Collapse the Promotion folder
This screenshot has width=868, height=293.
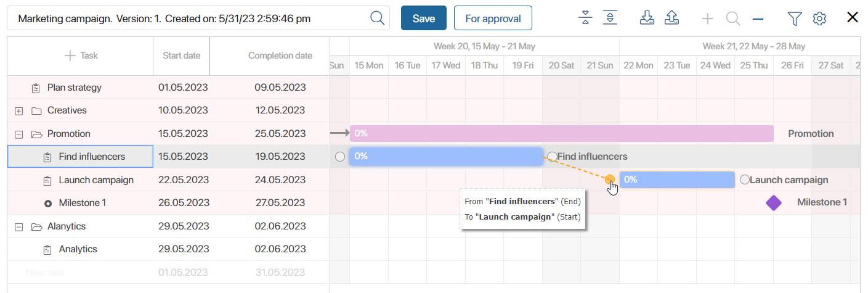(x=18, y=134)
